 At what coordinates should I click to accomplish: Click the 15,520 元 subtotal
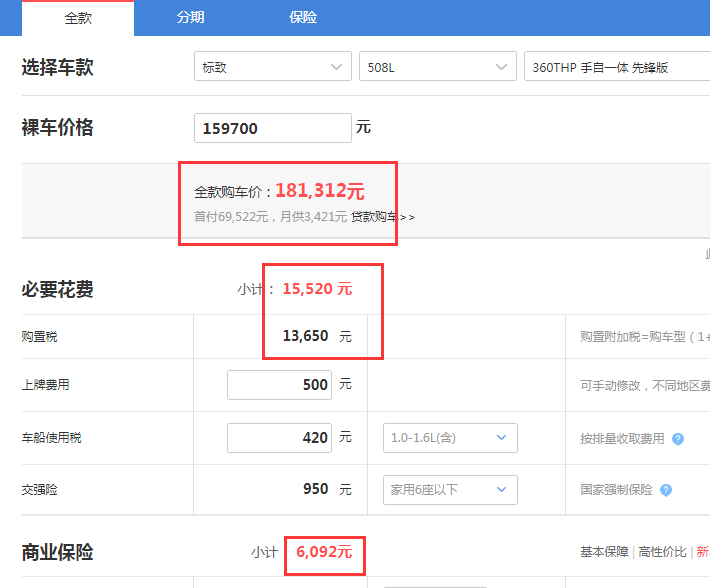[317, 289]
